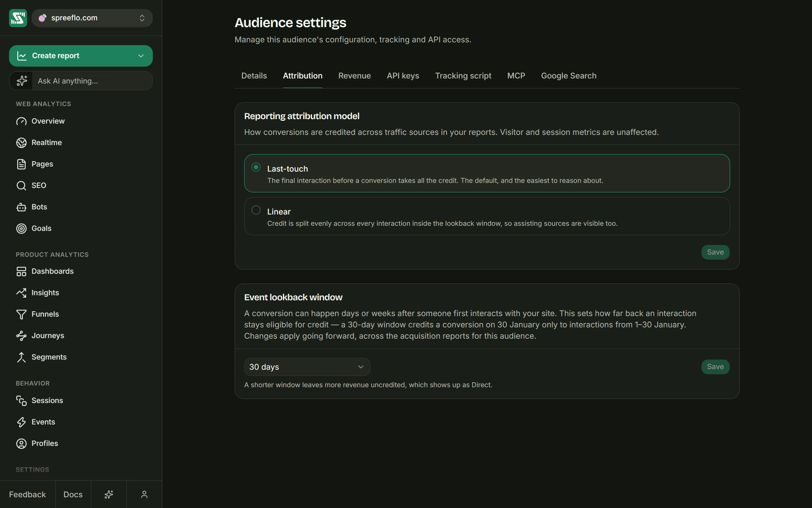Click the Segments merge icon
812x508 pixels.
21,357
